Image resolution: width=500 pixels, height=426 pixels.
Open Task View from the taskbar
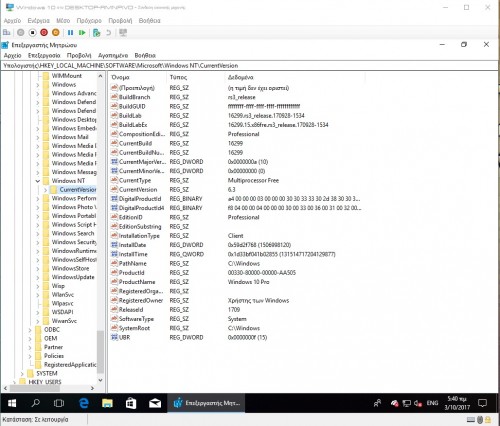(59, 403)
